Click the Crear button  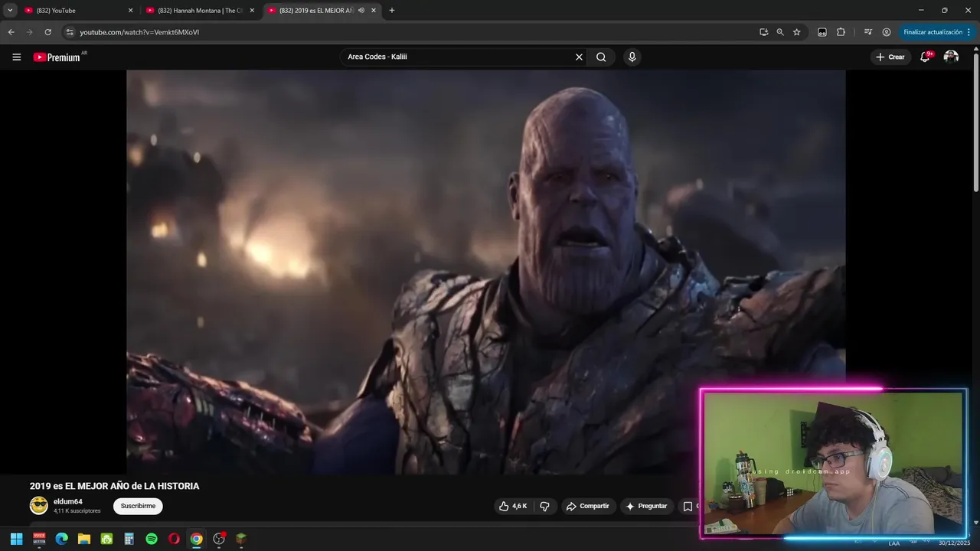coord(890,57)
